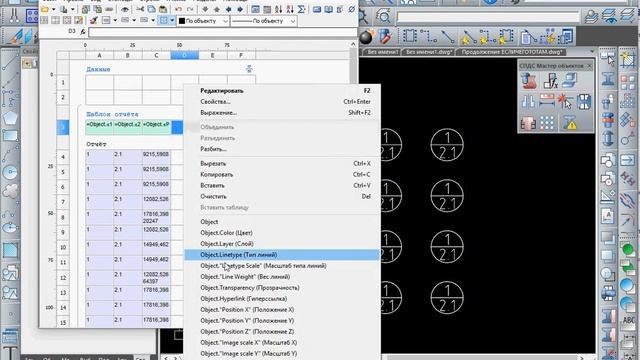Viewport: 640px width, 360px height.
Task: Click the redo arrow in table editor toolbar
Action: pyautogui.click(x=190, y=9)
